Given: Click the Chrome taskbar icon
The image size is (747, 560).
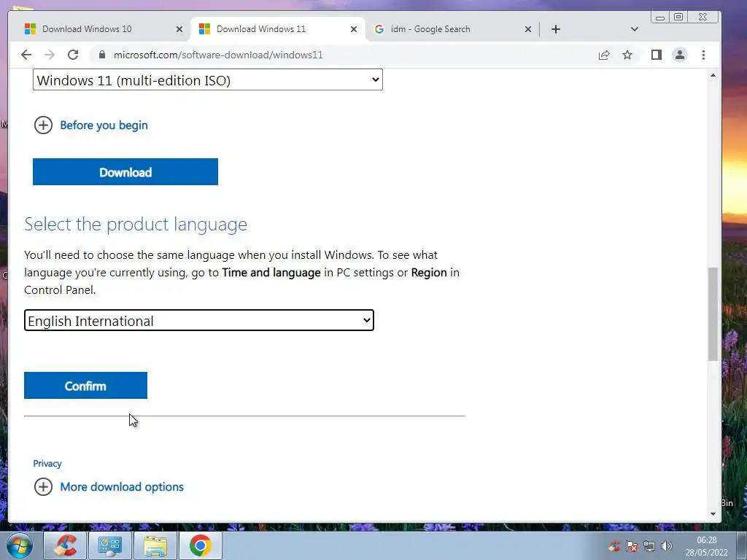Looking at the screenshot, I should tap(201, 545).
